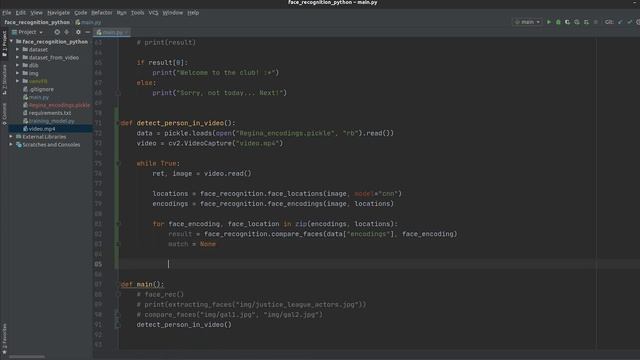Open the Edit menu
Image resolution: width=640 pixels, height=360 pixels.
(x=20, y=13)
